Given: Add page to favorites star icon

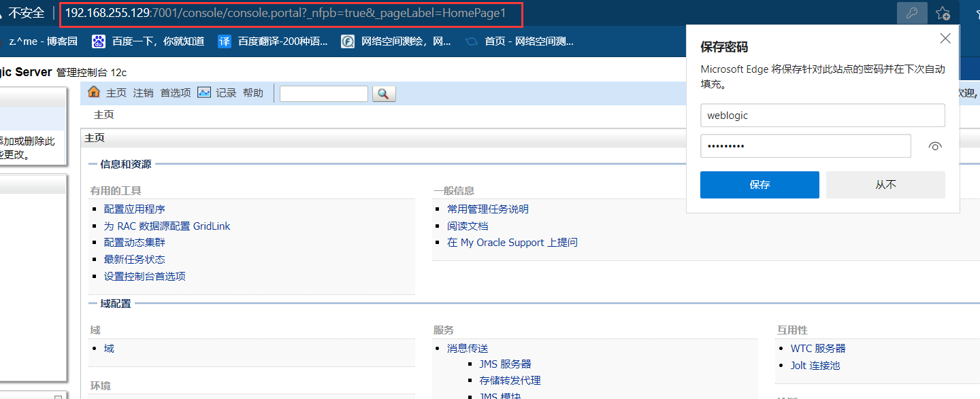Looking at the screenshot, I should point(943,13).
